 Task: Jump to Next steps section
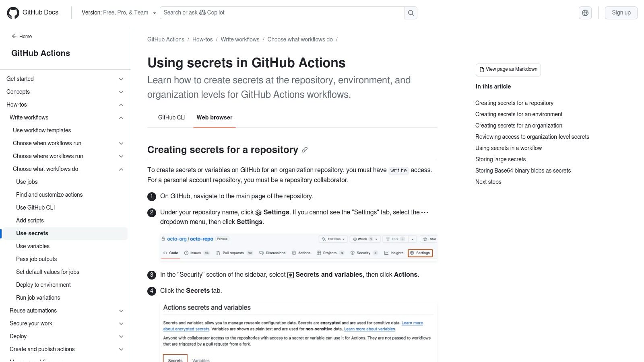pos(488,182)
